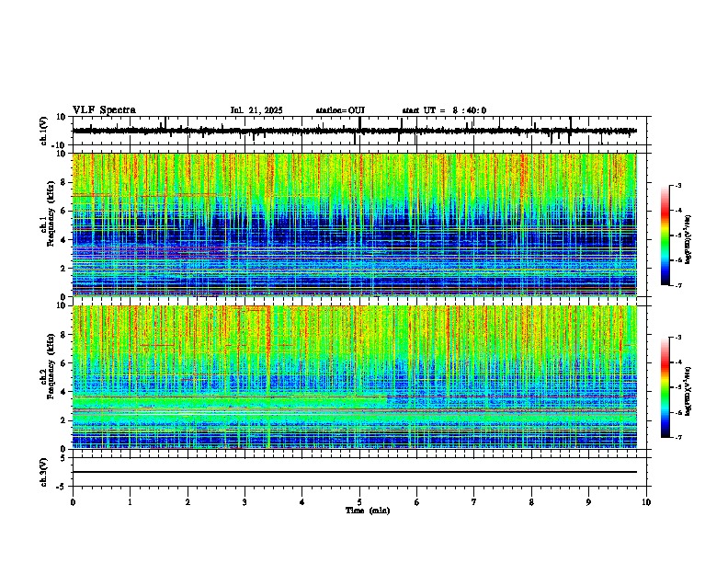
Task: Click time axis tick label "7"
Action: point(474,502)
